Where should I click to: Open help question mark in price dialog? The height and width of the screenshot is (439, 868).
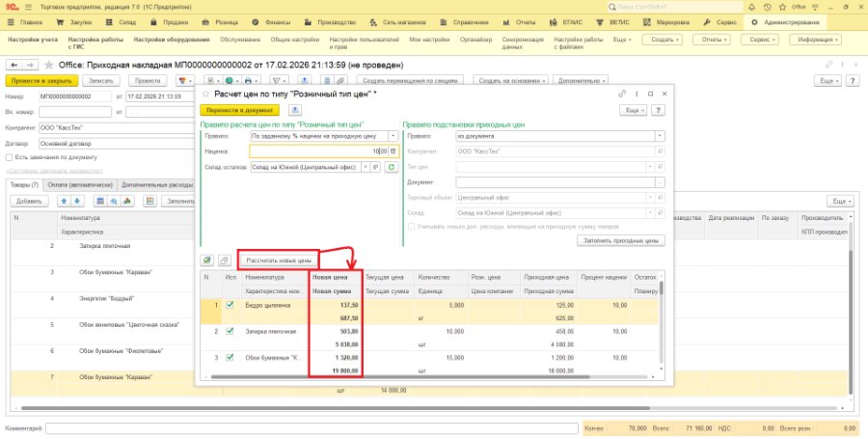tap(658, 110)
